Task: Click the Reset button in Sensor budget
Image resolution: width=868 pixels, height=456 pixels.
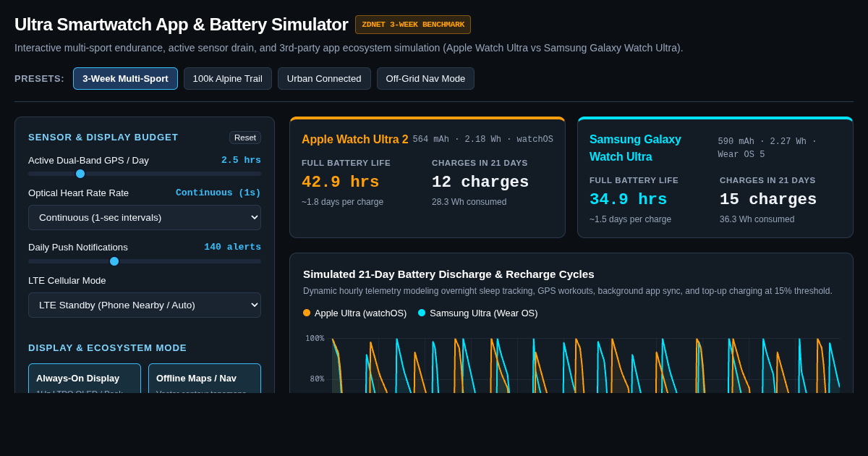Action: tap(245, 138)
